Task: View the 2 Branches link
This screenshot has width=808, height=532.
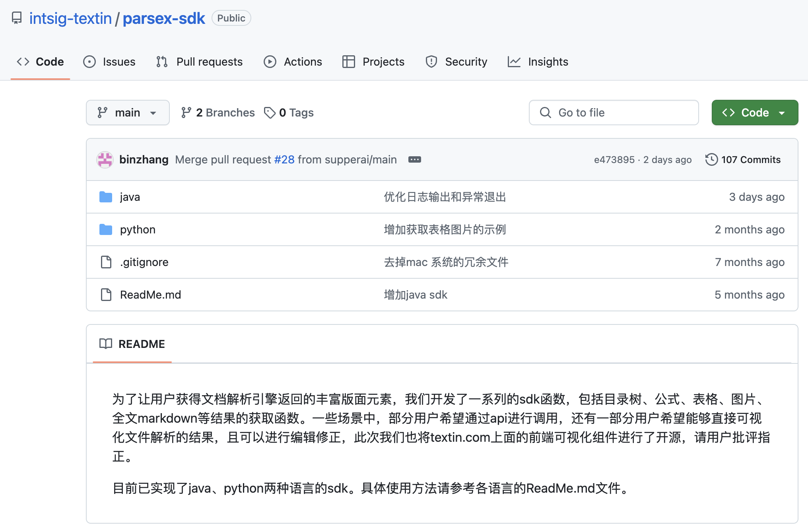Action: pyautogui.click(x=218, y=113)
